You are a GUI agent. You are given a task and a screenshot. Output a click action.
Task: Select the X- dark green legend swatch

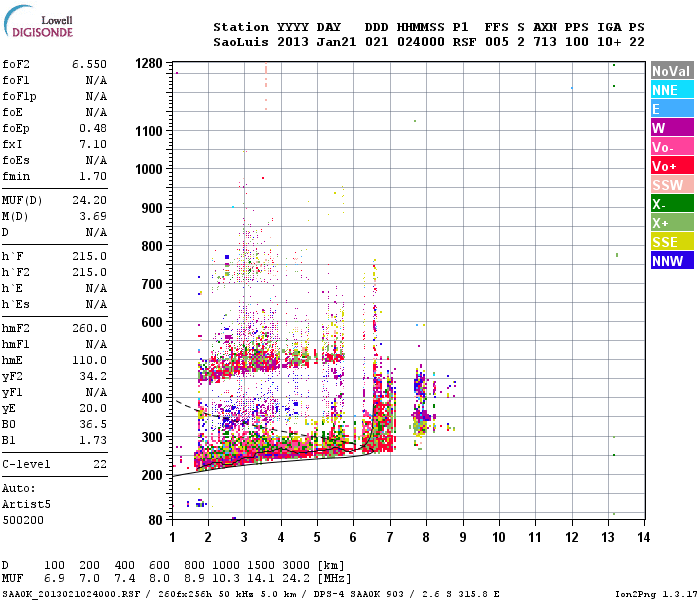pos(672,204)
